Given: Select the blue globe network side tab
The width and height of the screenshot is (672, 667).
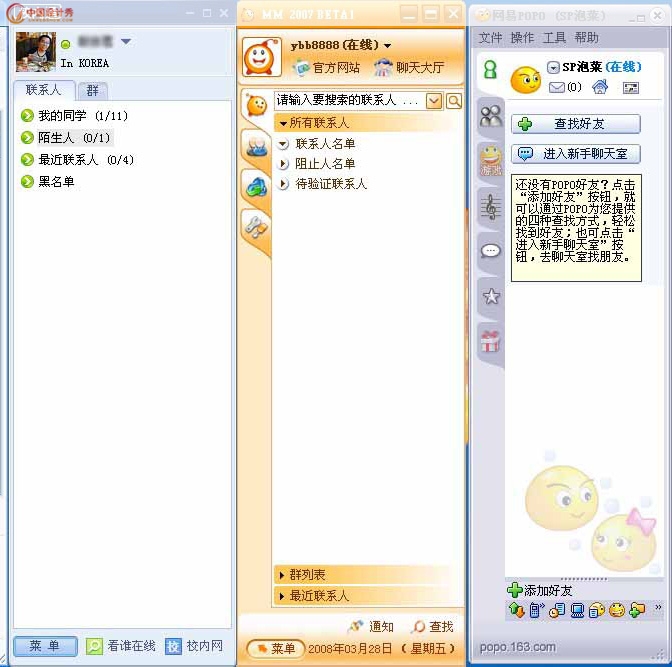Looking at the screenshot, I should pyautogui.click(x=257, y=186).
